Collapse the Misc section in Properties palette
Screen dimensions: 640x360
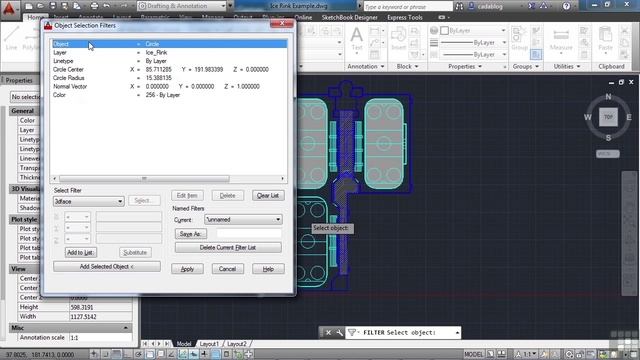click(126, 328)
